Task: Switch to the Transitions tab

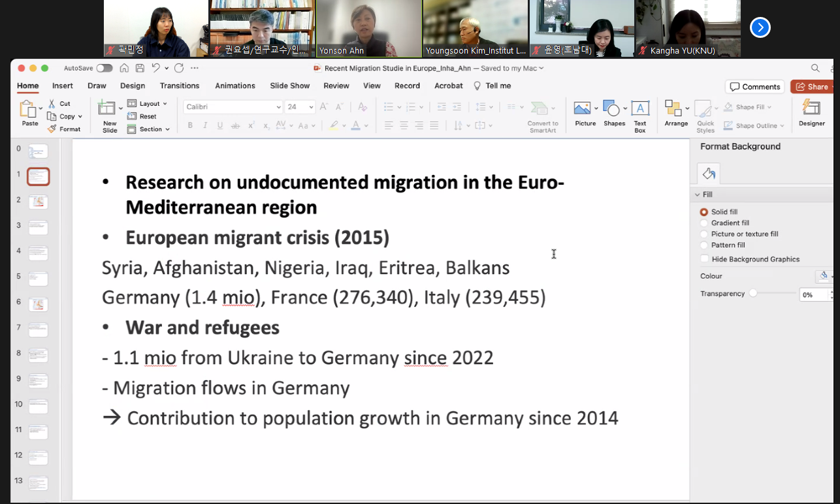Action: (180, 86)
